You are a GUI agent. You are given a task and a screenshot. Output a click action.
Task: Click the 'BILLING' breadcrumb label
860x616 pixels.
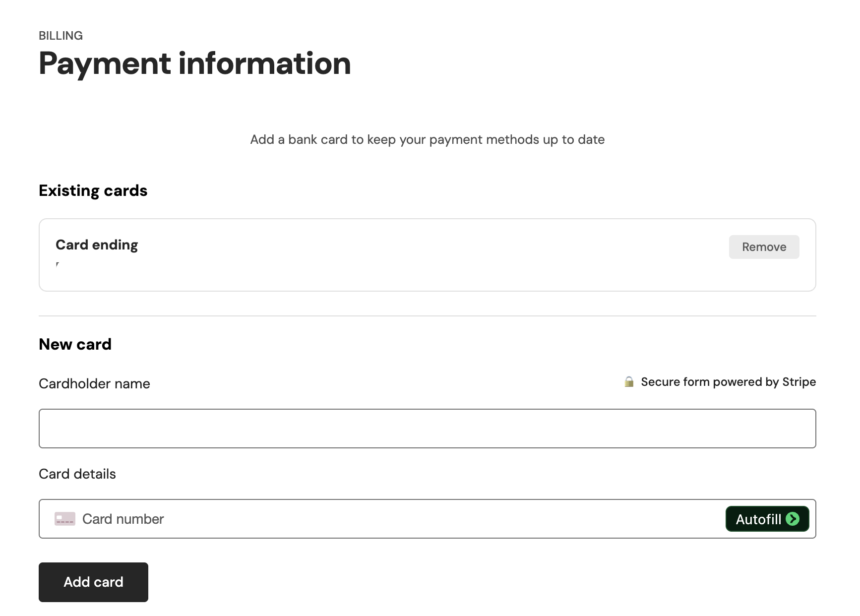61,36
